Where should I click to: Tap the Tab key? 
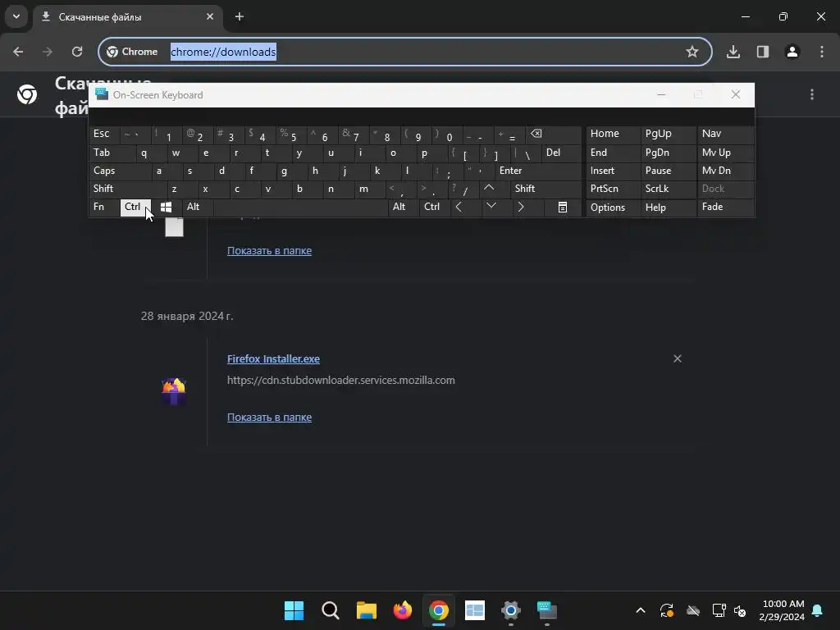pos(112,153)
